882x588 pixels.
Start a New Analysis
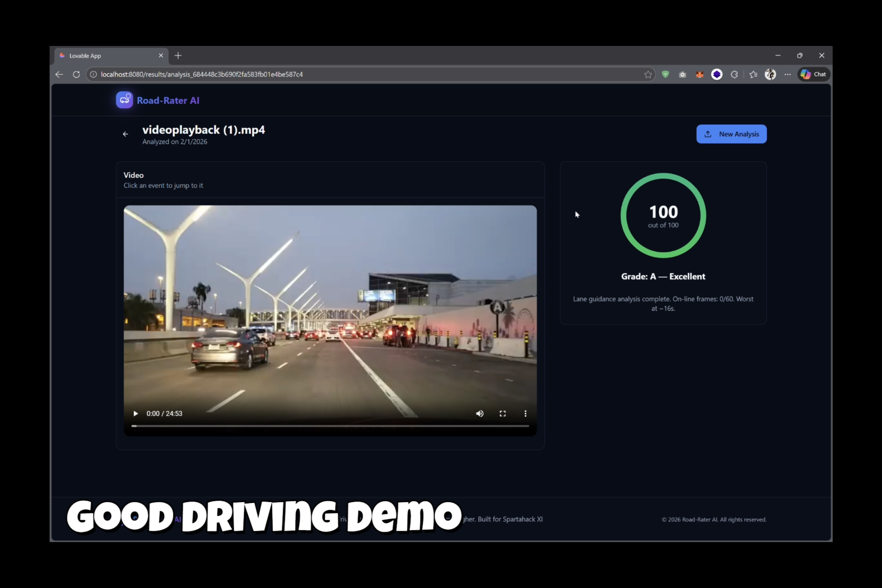pos(731,134)
